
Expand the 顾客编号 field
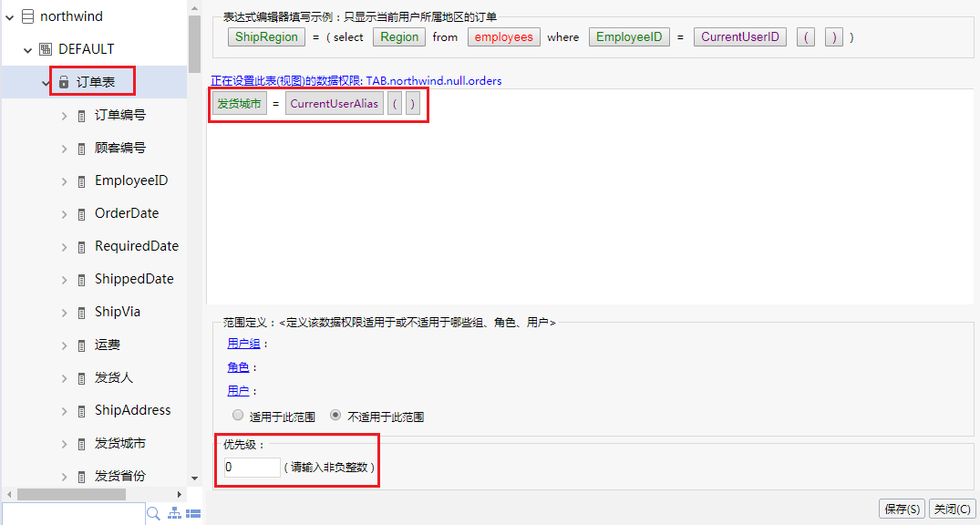[64, 149]
